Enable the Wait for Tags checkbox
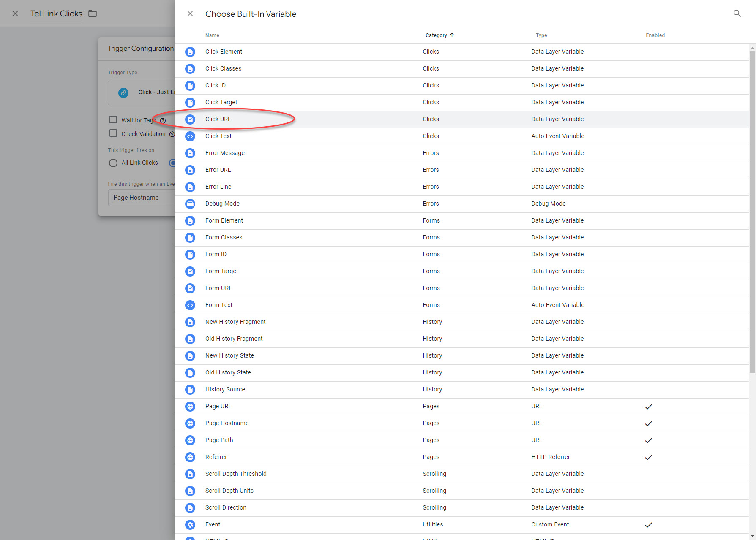Screen dimensions: 756x540 pyautogui.click(x=113, y=120)
